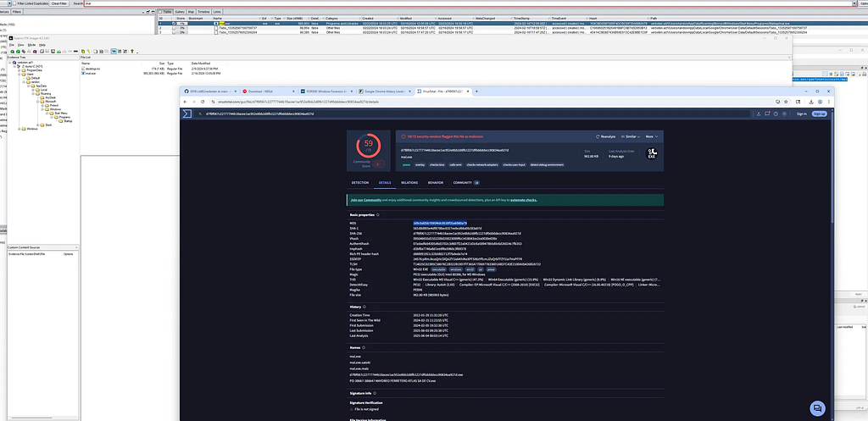
Task: Click History section info icon
Action: [364, 307]
